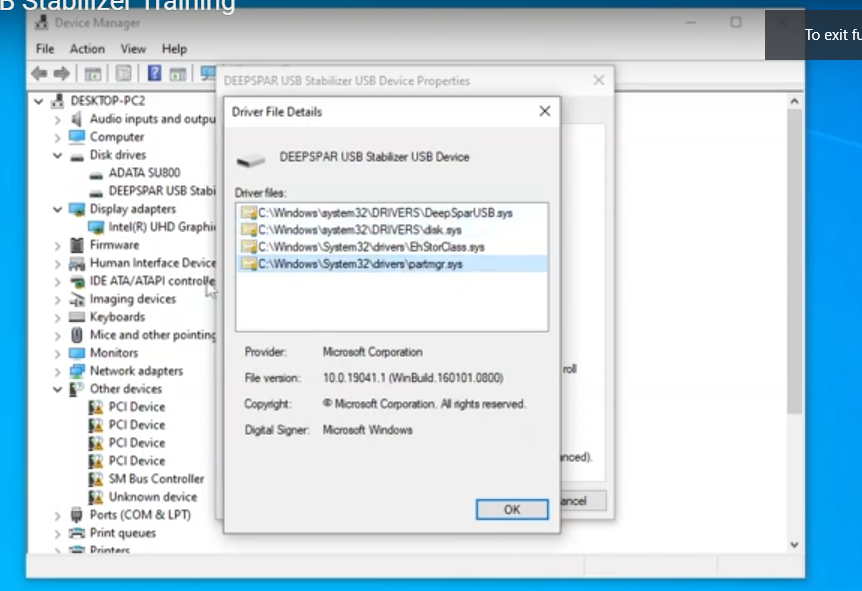
Task: Close the Driver File Details dialog
Action: [545, 111]
